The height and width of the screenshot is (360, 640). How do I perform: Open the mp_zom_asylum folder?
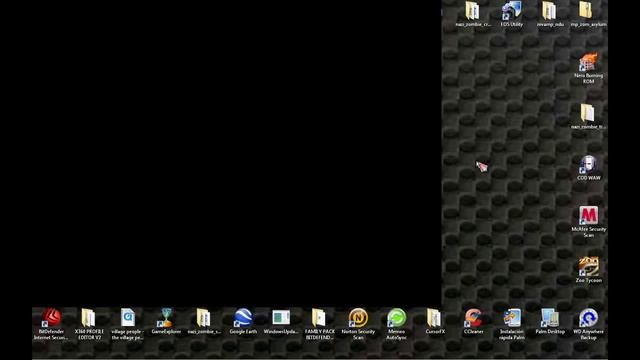[588, 14]
